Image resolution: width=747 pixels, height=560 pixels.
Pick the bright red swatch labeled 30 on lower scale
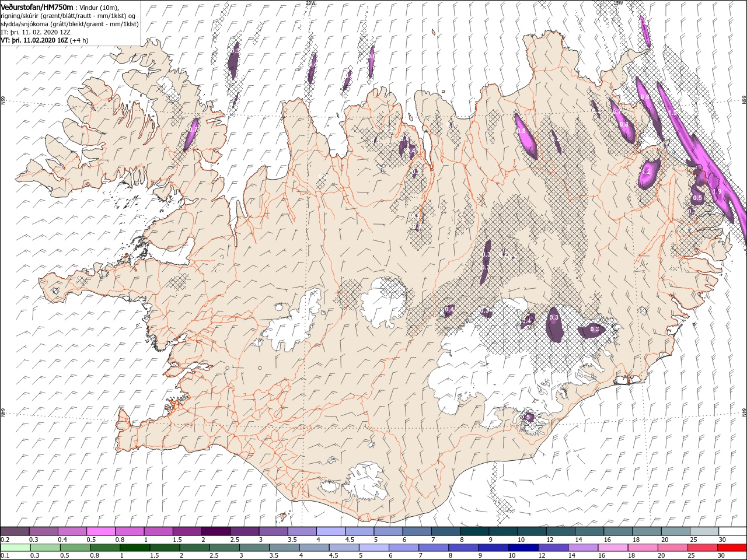tap(731, 548)
